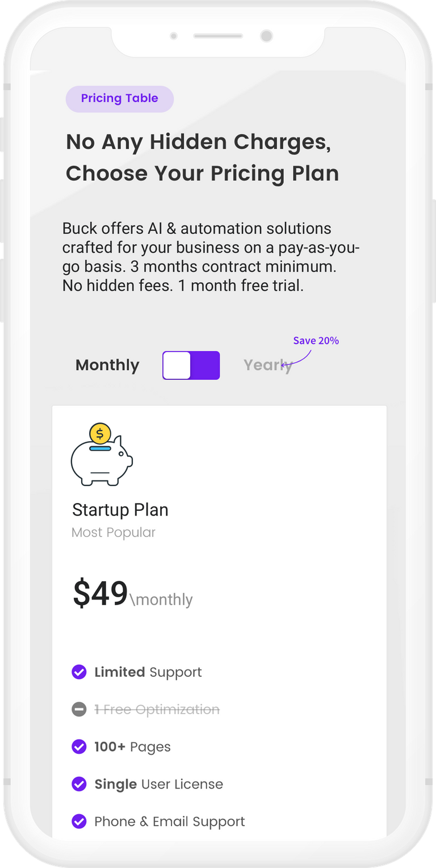Select the Yearly billing label

268,366
